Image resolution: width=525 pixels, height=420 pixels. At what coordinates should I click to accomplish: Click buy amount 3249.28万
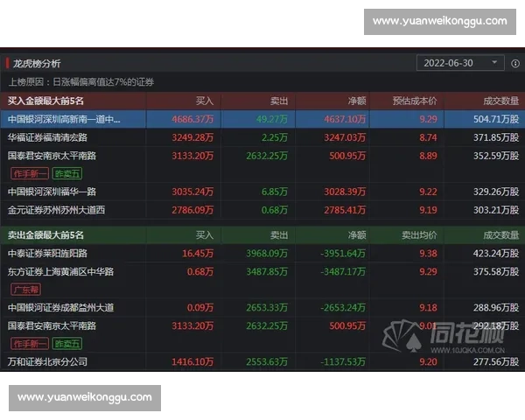pos(192,137)
